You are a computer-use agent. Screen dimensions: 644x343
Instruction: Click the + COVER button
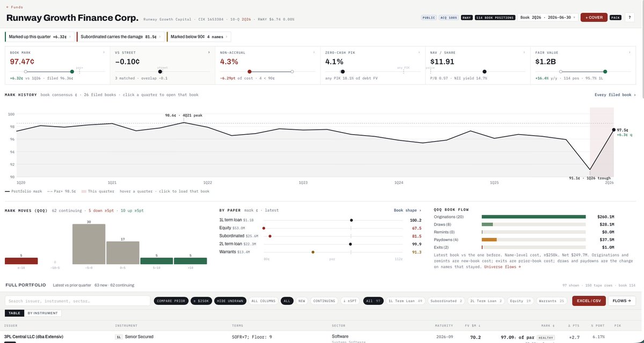pyautogui.click(x=594, y=17)
